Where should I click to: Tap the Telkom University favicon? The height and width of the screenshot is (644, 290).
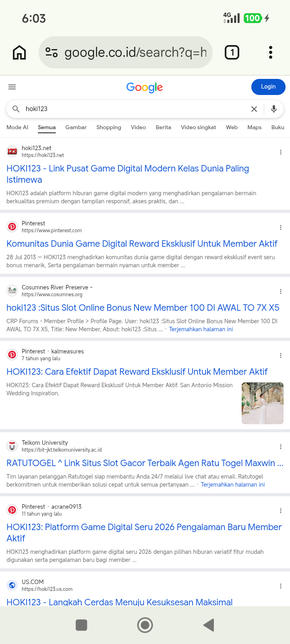(12, 446)
